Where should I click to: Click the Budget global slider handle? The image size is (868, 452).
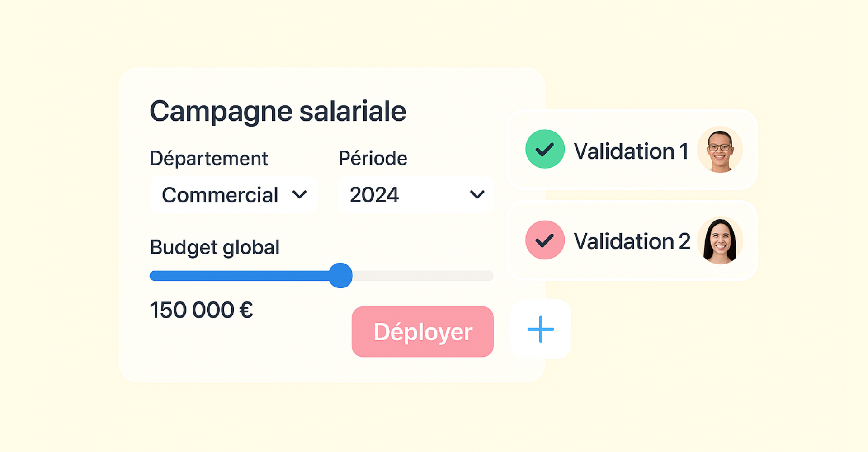tap(340, 275)
